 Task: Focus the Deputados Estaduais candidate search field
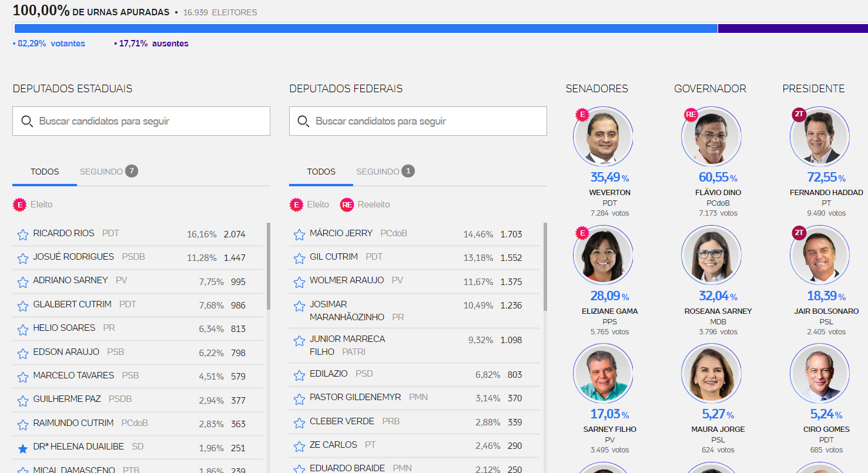click(x=141, y=121)
